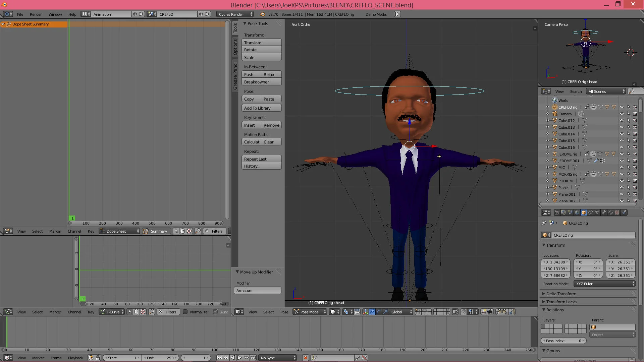Click the auto-keyframe record button
Screen dimensions: 644x362
tap(305, 358)
